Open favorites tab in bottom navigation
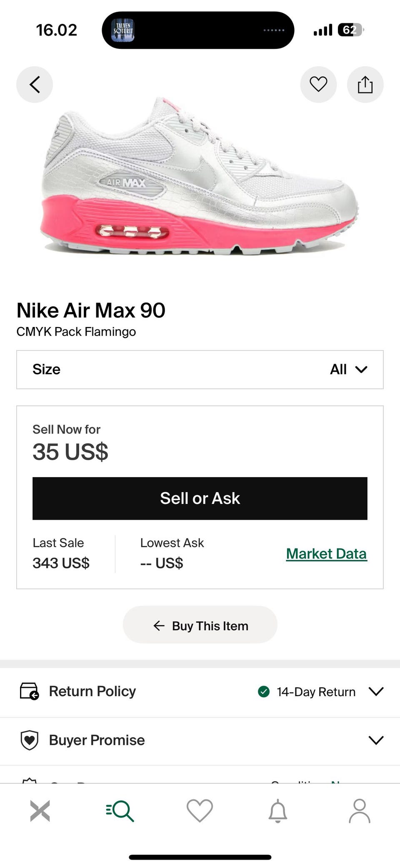Image resolution: width=400 pixels, height=868 pixels. pos(200,811)
